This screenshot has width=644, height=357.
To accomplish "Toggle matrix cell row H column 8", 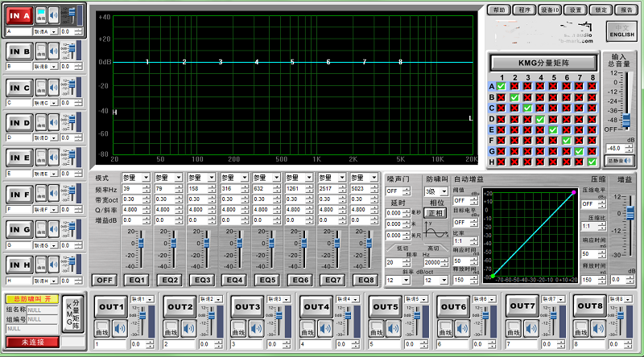I will click(x=592, y=162).
